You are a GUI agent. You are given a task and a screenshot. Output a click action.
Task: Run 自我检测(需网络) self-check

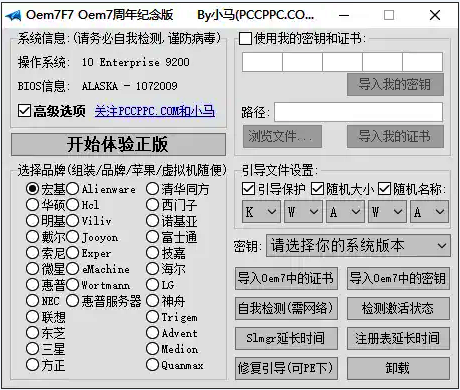click(286, 308)
